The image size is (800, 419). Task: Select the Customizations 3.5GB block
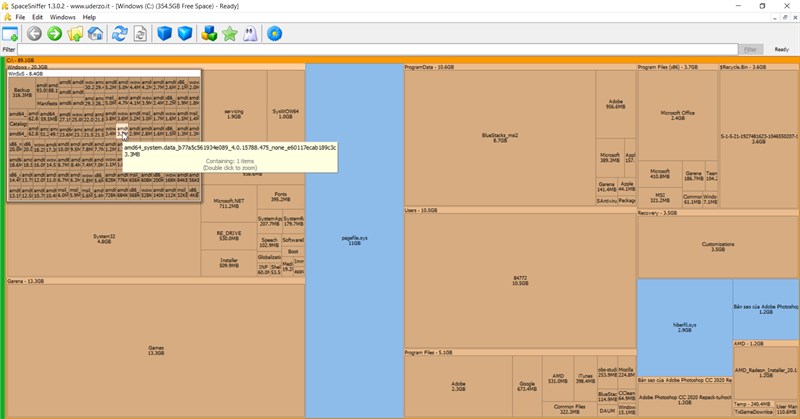[x=718, y=247]
